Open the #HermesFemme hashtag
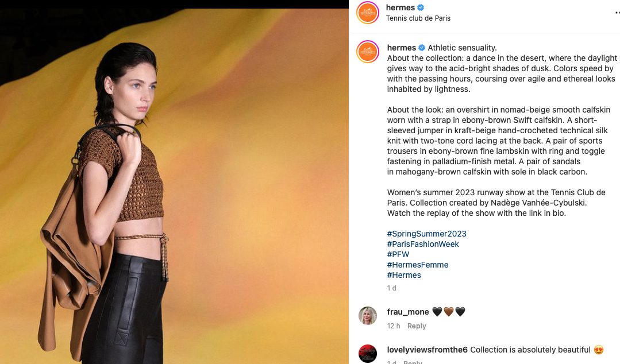Screen dimensions: 620x364 click(418, 265)
